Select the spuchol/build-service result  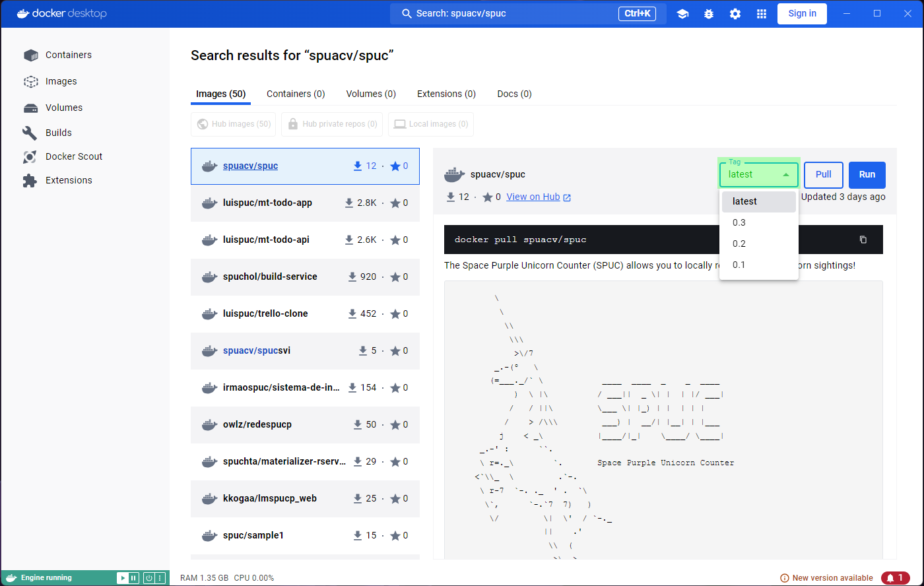[305, 277]
